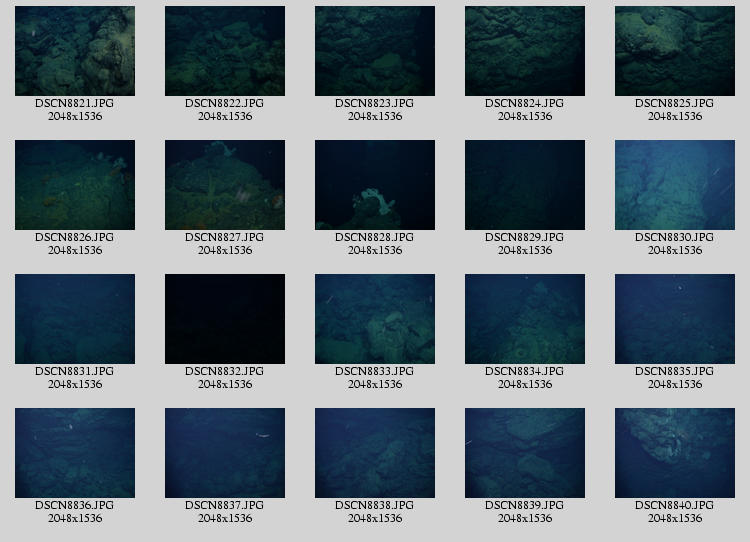
Task: Select thumbnail DSCN8837.JPG
Action: click(x=225, y=453)
